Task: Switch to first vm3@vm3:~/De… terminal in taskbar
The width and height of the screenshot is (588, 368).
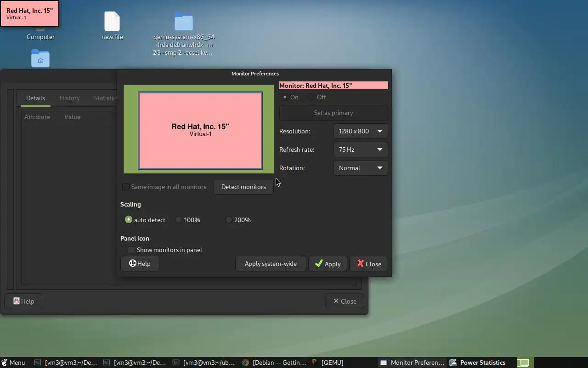Action: pyautogui.click(x=66, y=362)
